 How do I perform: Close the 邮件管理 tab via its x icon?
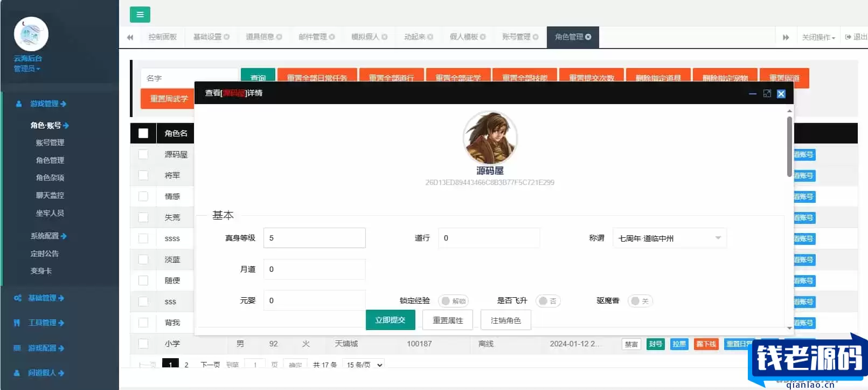point(332,37)
